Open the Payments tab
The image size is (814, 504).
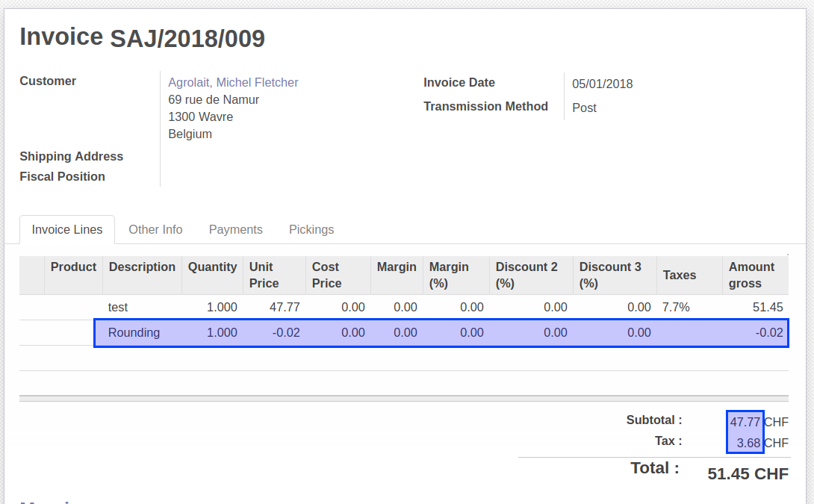(235, 229)
